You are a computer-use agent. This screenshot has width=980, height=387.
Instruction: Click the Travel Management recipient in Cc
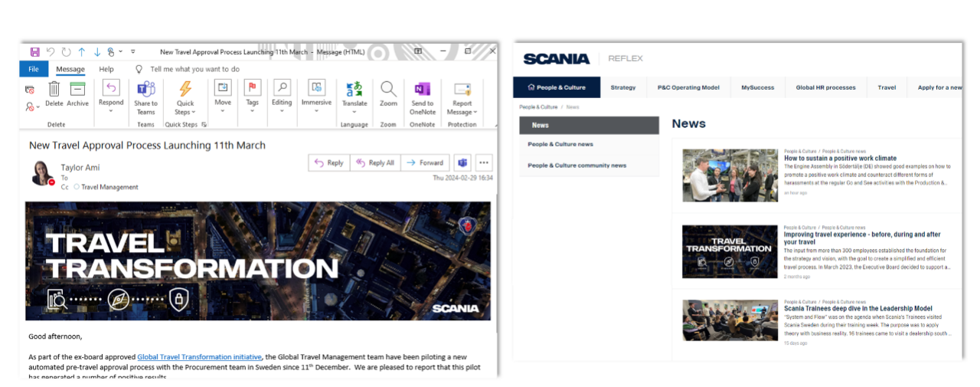109,187
